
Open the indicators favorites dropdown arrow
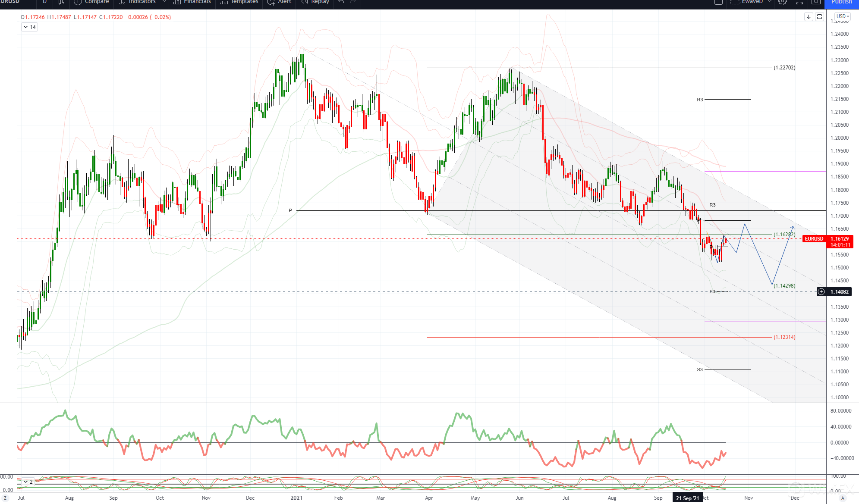[164, 2]
